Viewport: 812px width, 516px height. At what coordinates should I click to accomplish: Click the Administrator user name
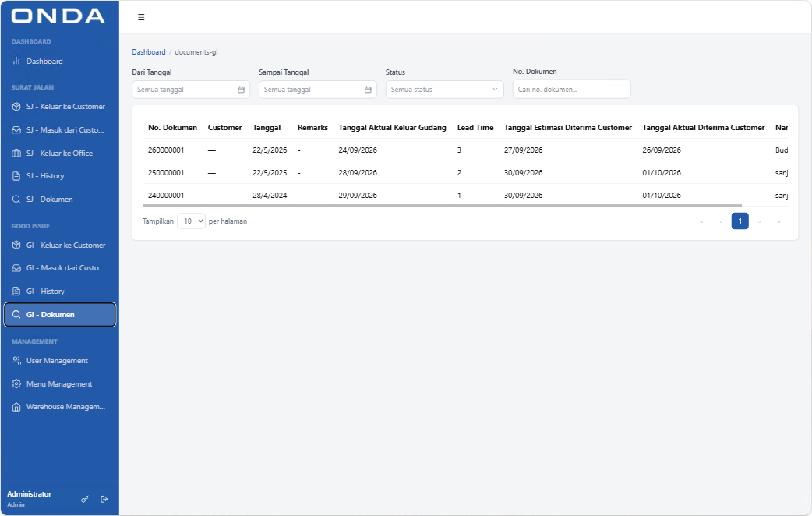point(29,493)
